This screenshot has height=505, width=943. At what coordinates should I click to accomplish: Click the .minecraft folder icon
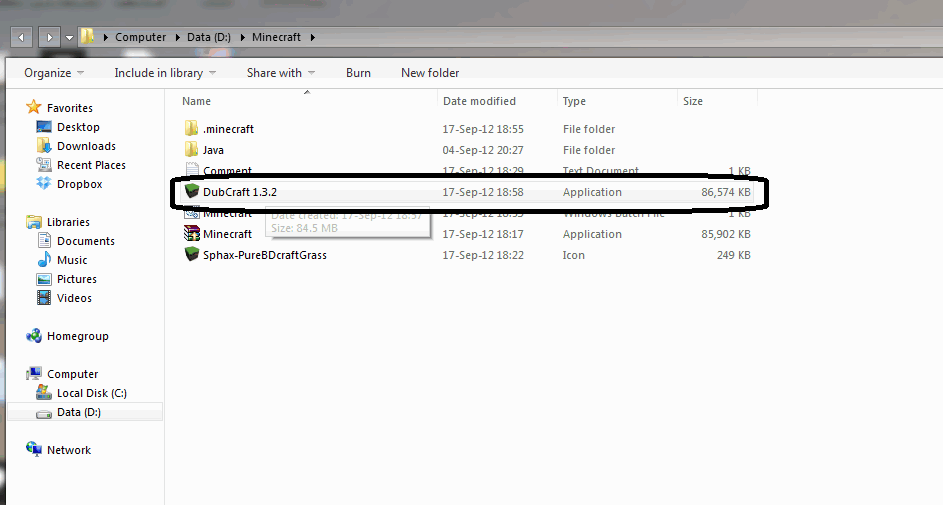tap(191, 128)
